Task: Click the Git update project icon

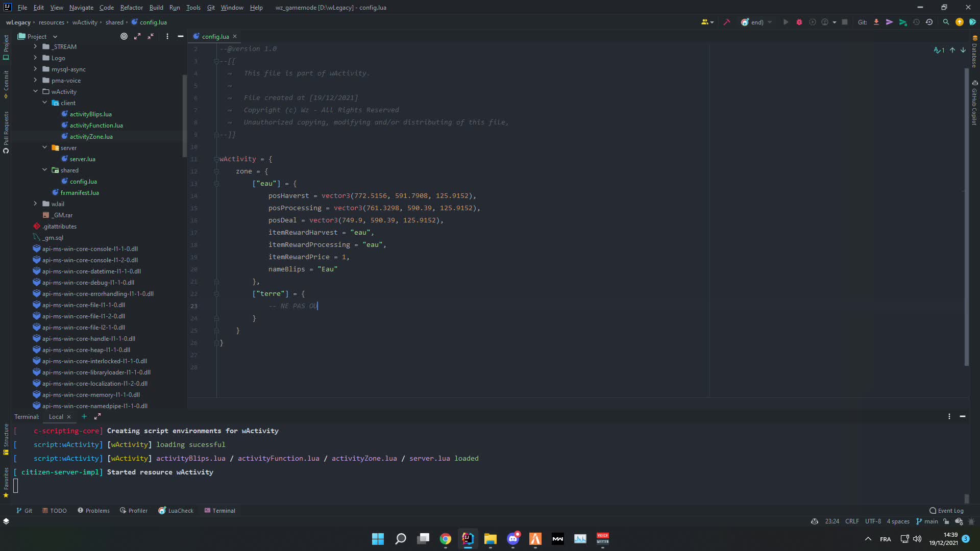Action: pyautogui.click(x=876, y=22)
